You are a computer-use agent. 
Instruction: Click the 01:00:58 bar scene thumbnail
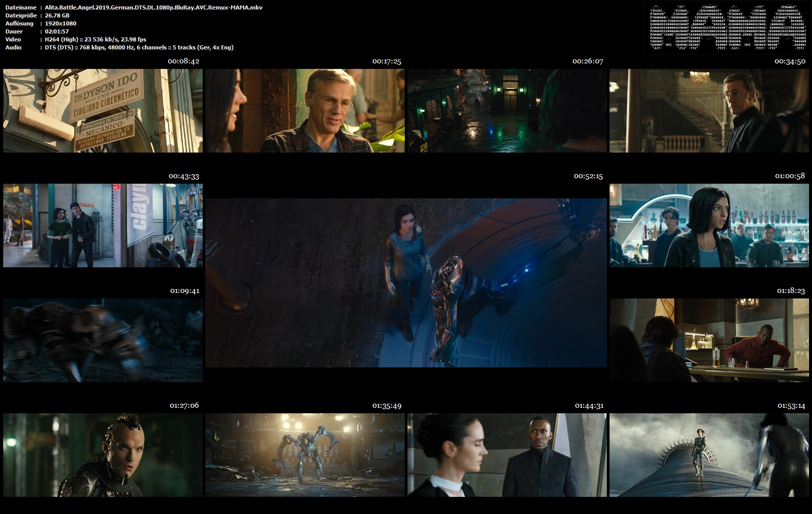pyautogui.click(x=709, y=225)
